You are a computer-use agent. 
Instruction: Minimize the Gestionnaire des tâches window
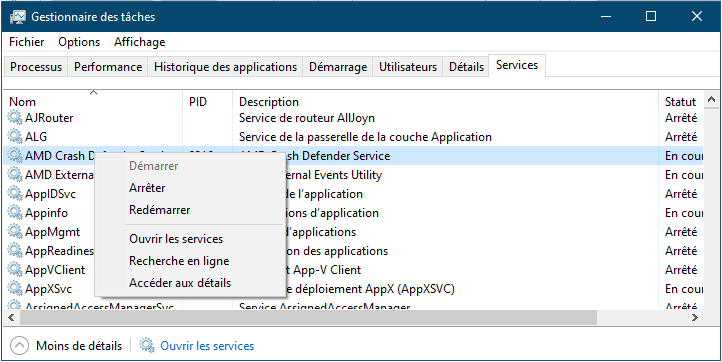tap(606, 17)
